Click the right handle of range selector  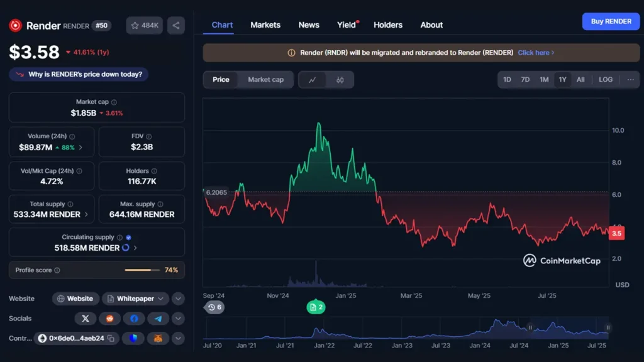point(608,327)
